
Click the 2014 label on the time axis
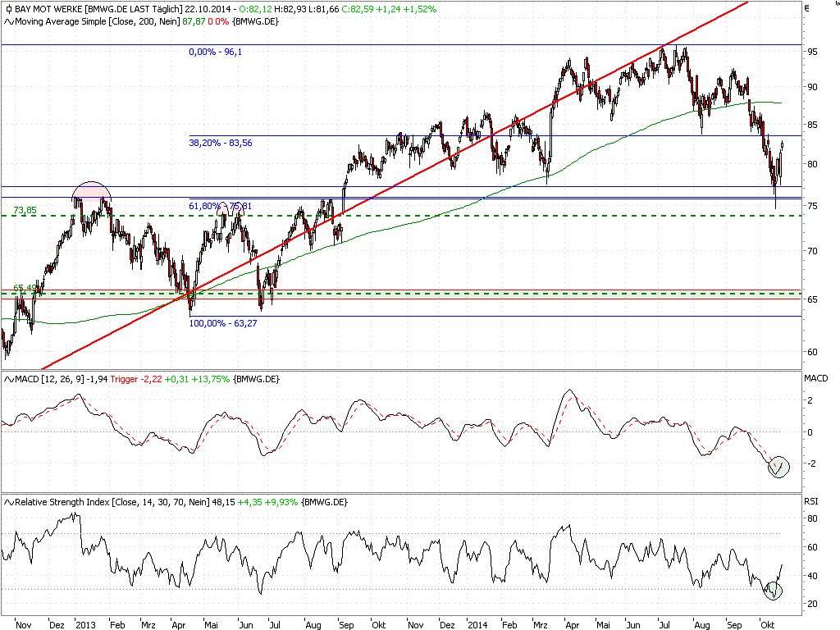[477, 624]
